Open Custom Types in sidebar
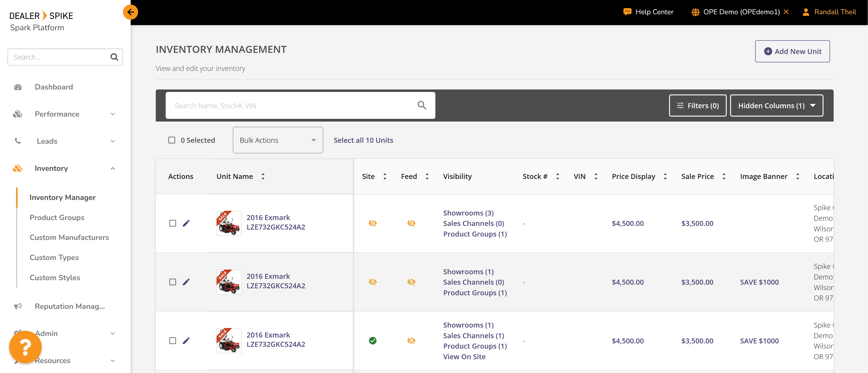Image resolution: width=868 pixels, height=373 pixels. (54, 258)
